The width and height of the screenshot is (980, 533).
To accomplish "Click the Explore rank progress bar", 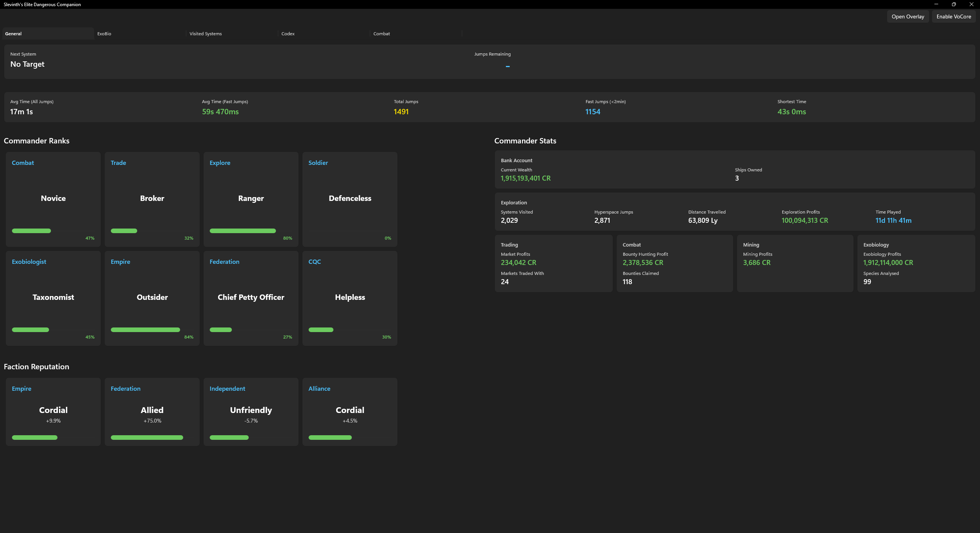I will (x=243, y=230).
